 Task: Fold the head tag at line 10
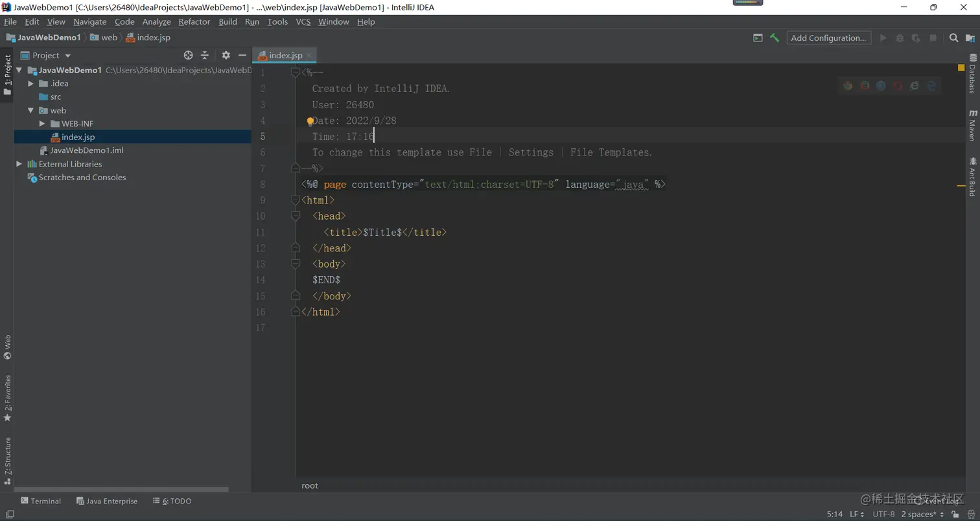296,216
